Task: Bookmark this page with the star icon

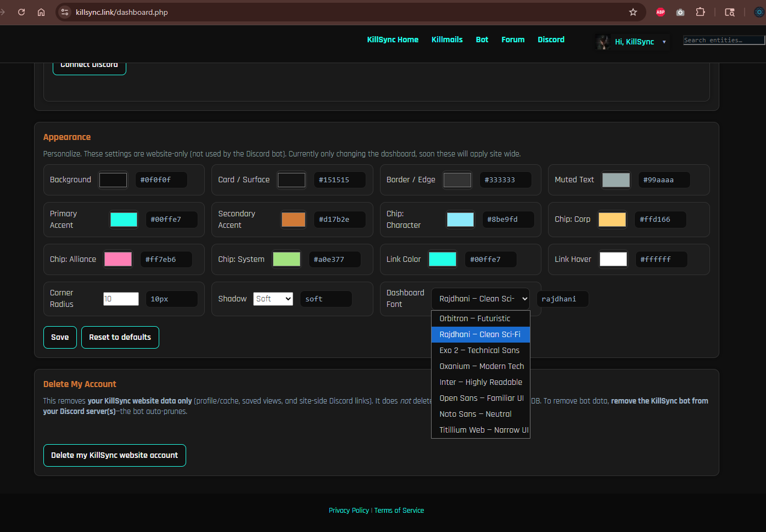Action: tap(633, 12)
